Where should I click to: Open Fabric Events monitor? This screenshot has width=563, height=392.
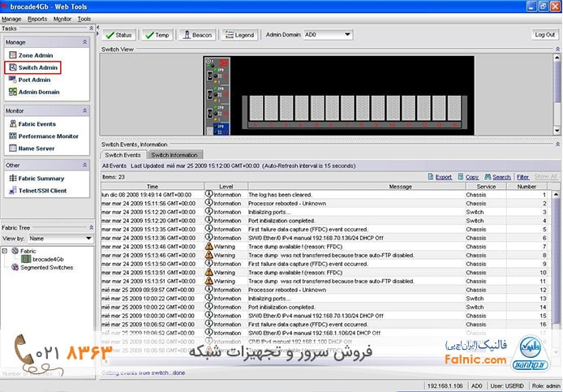click(37, 124)
